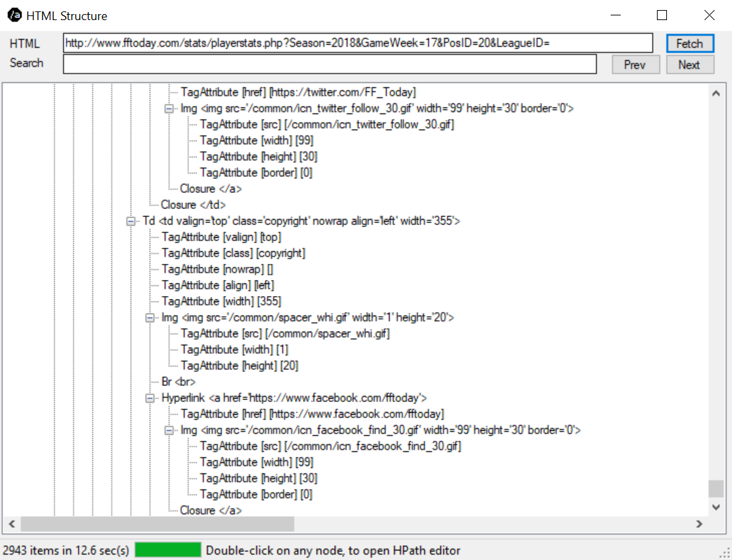Click the 'Double-click on any node' status hint
732x560 pixels.
click(333, 551)
